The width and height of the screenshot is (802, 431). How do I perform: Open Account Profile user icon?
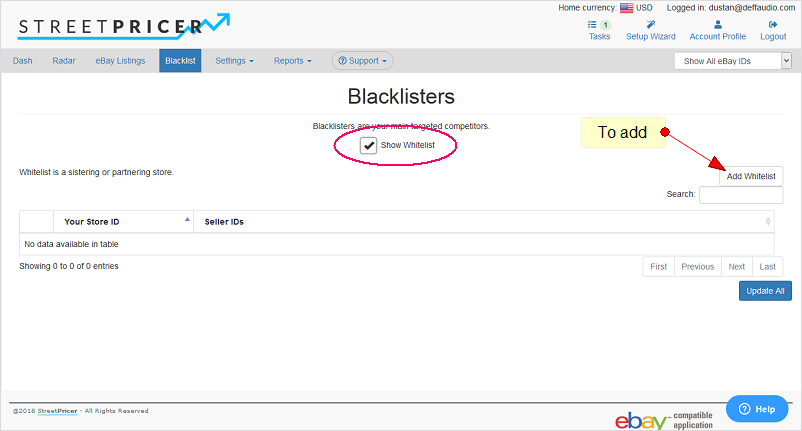(x=717, y=24)
